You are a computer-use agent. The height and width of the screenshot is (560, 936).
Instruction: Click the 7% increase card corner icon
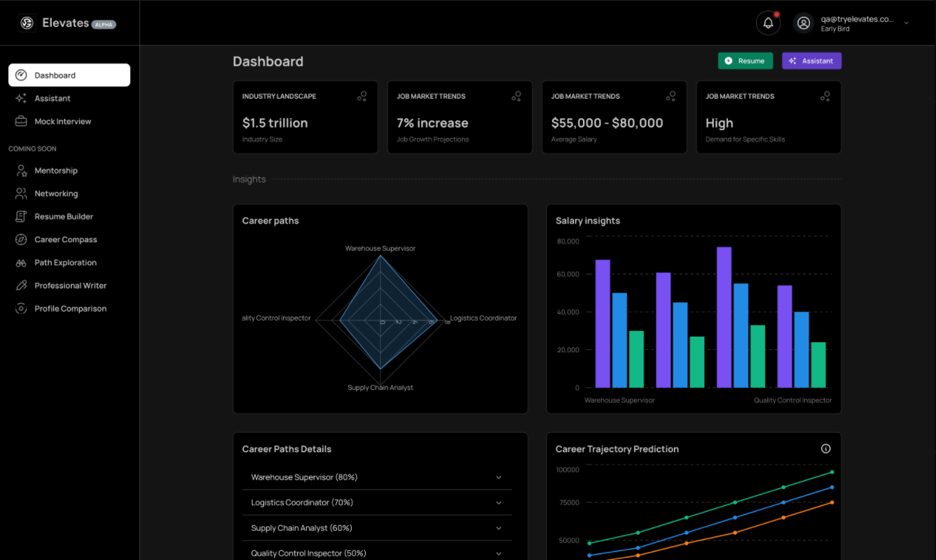516,97
